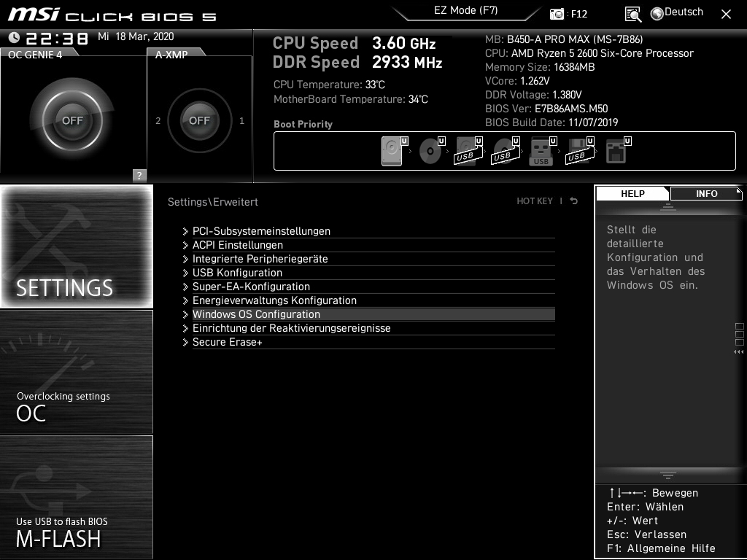Viewport: 747px width, 560px height.
Task: Click the BIOS Build Date 11/07/2019 line
Action: tap(551, 122)
